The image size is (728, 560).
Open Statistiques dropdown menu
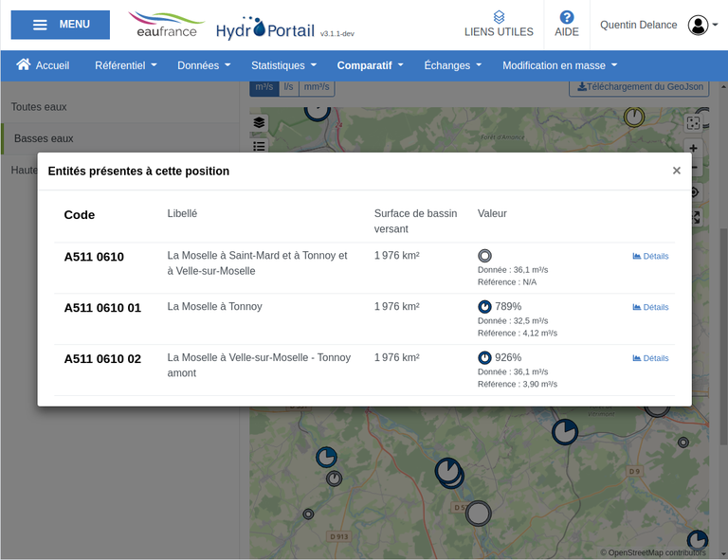click(x=283, y=65)
